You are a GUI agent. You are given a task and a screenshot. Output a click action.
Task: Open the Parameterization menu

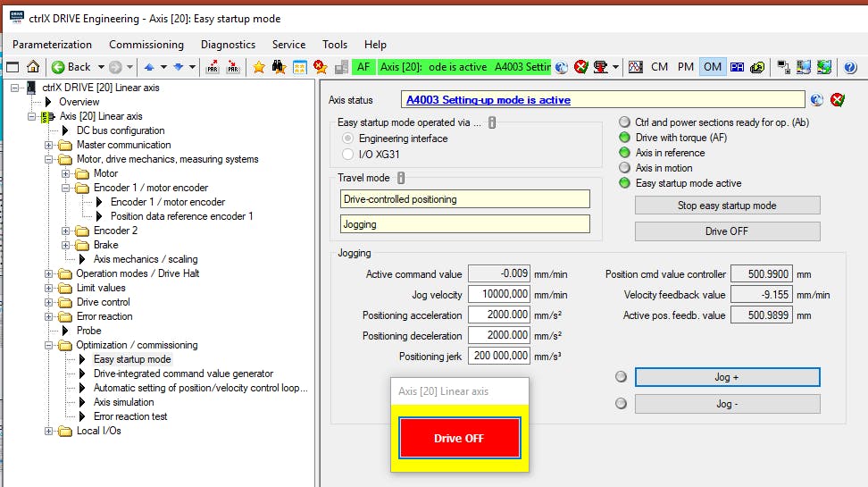(52, 45)
